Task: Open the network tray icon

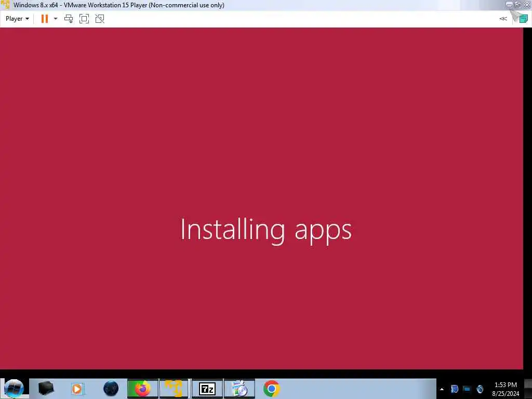Action: (x=467, y=389)
